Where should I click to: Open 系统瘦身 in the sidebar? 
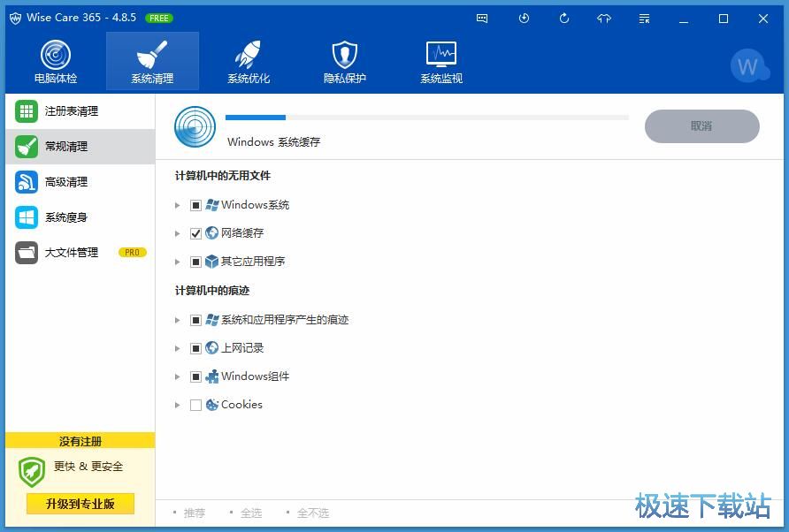pos(80,217)
